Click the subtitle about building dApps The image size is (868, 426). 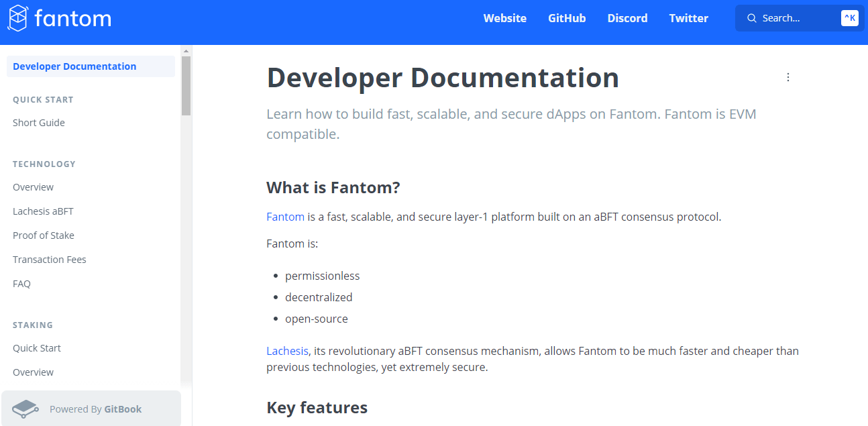511,124
